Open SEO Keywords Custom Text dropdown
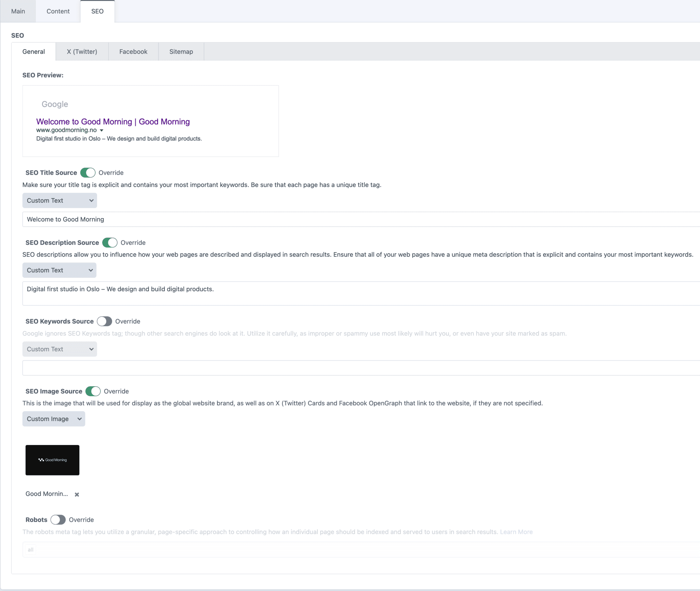This screenshot has height=591, width=700. (60, 349)
